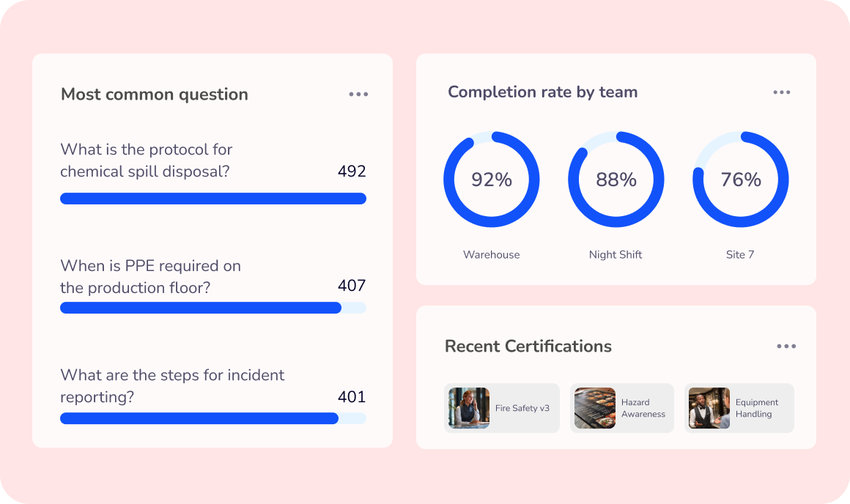Open the chemical spill disposal question
The width and height of the screenshot is (850, 504).
147,160
